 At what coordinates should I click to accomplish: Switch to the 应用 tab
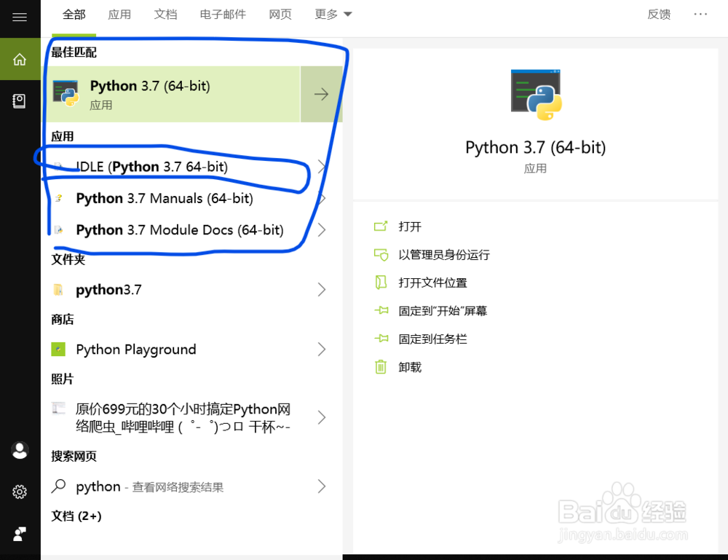pos(119,15)
